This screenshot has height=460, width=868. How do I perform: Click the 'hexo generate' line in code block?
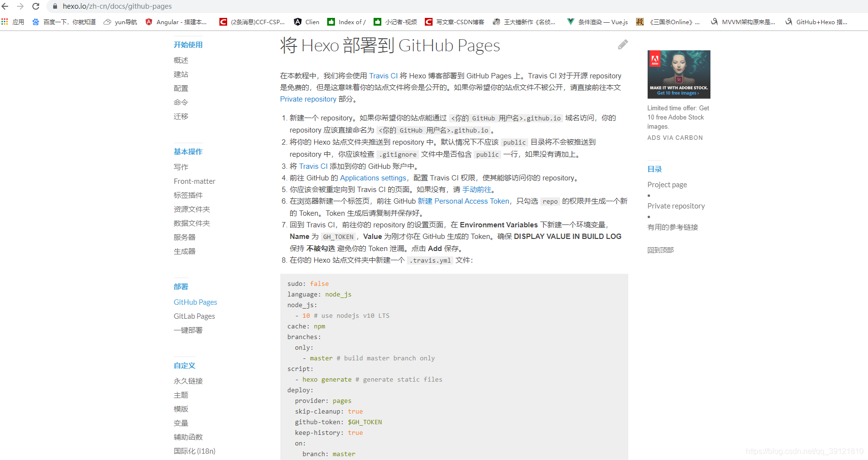pos(369,380)
